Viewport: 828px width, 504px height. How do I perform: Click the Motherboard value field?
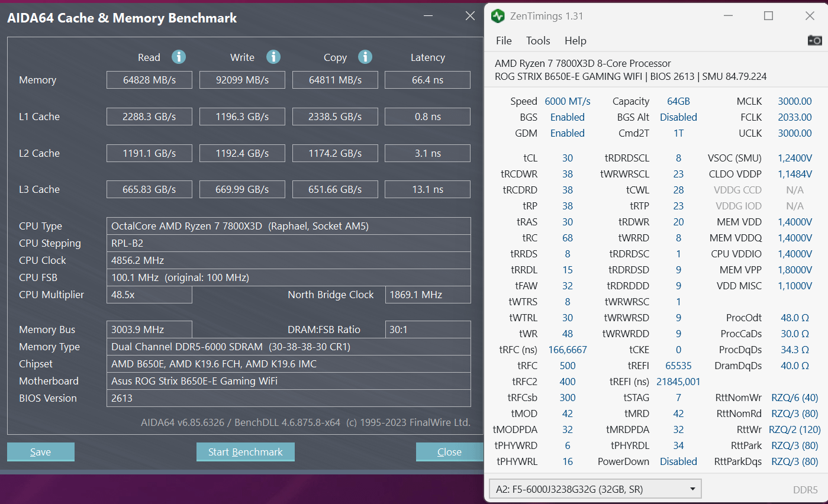(289, 381)
